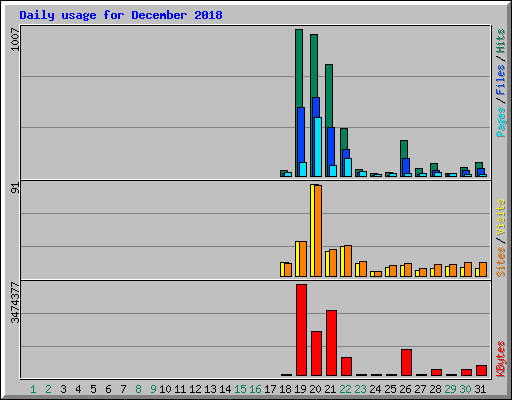
Task: Click the 91 visits axis maximum
Action: click(15, 189)
